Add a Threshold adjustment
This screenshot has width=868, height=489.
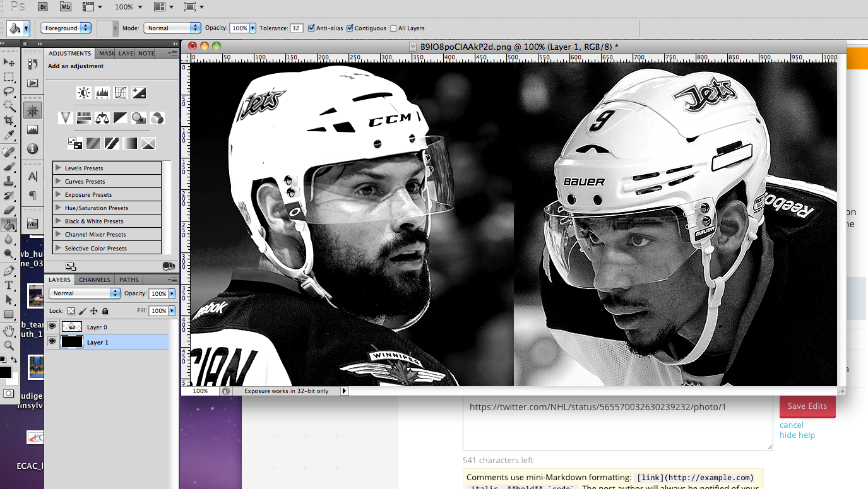tap(112, 143)
